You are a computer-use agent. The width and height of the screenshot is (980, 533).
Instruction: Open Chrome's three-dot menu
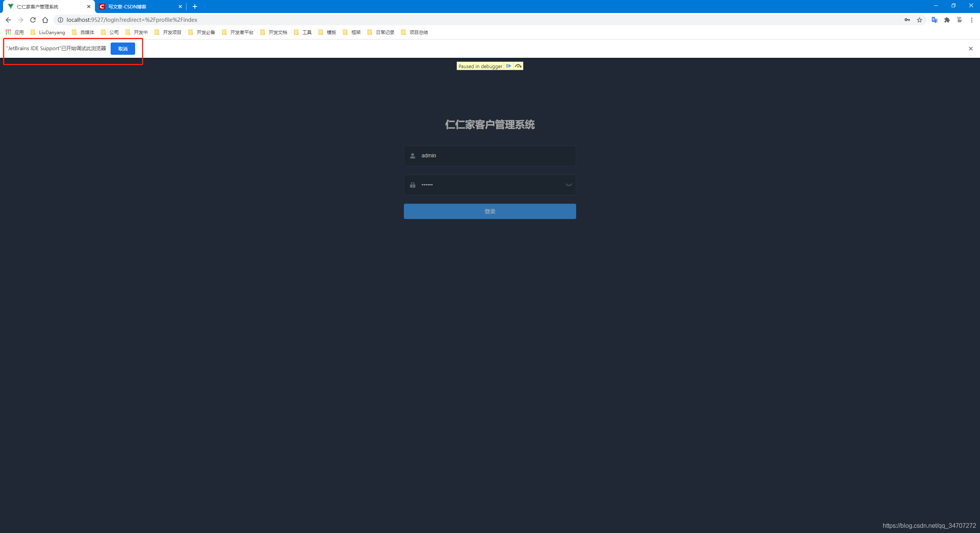[972, 20]
